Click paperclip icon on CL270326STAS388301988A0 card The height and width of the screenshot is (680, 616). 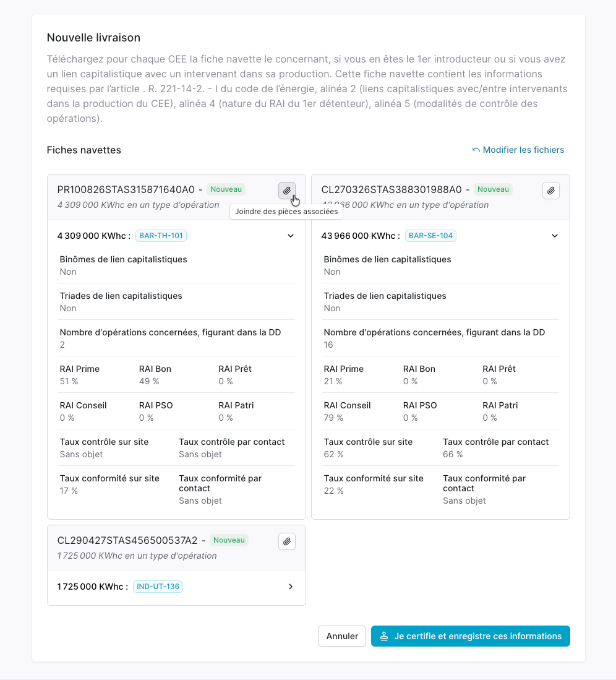(550, 191)
